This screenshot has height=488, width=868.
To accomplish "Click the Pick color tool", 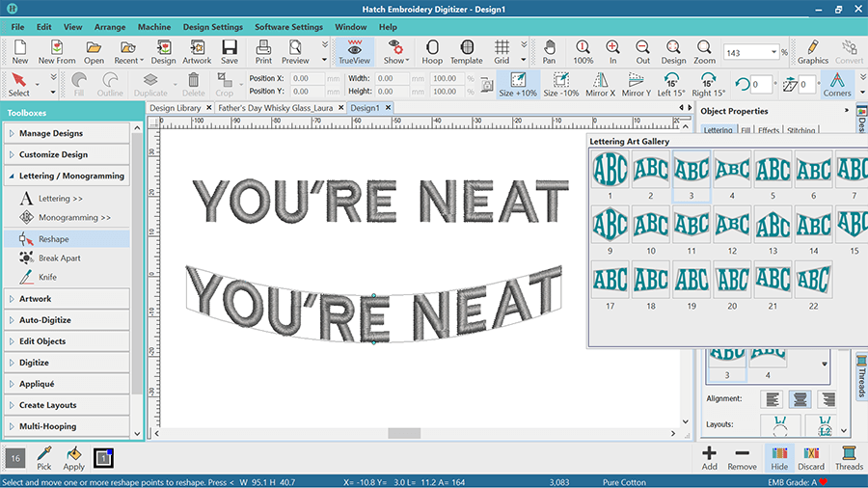I will pyautogui.click(x=44, y=457).
